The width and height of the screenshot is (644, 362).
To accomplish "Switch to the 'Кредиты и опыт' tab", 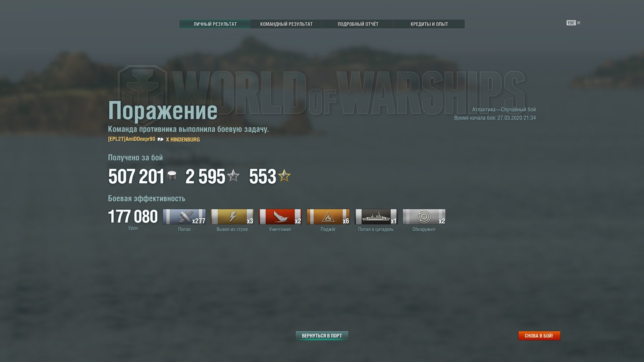I will pos(429,24).
